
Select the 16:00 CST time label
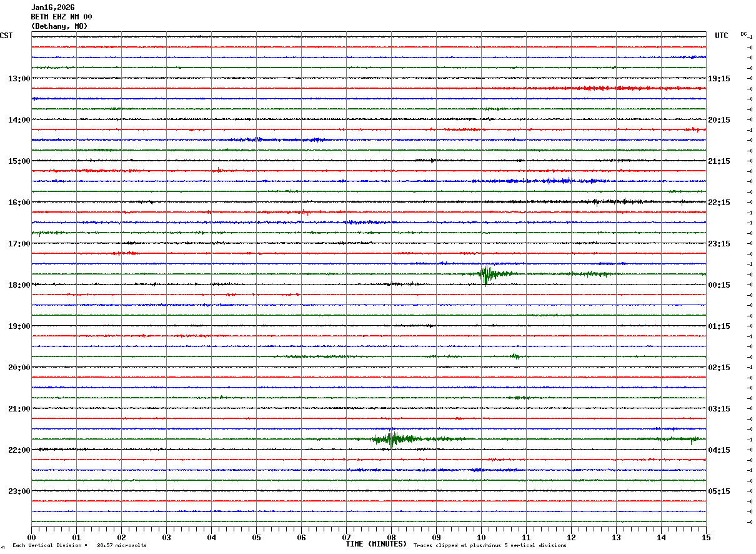(x=19, y=203)
